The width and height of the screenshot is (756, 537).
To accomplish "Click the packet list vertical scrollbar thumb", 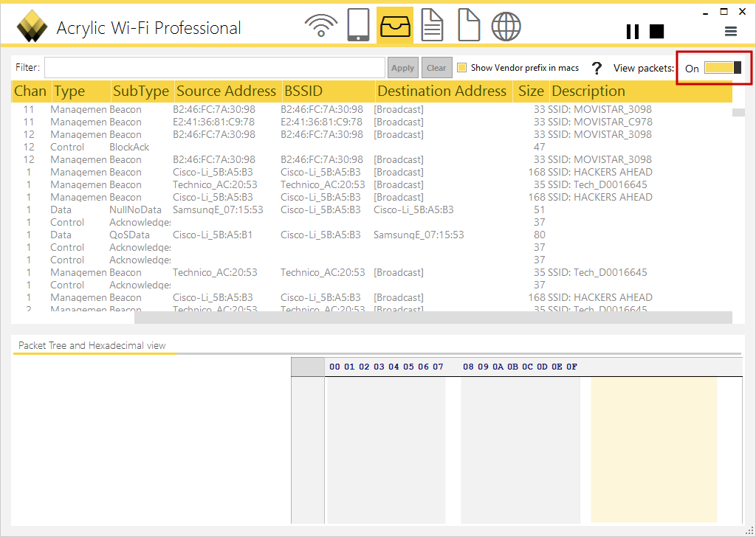I will (x=738, y=112).
